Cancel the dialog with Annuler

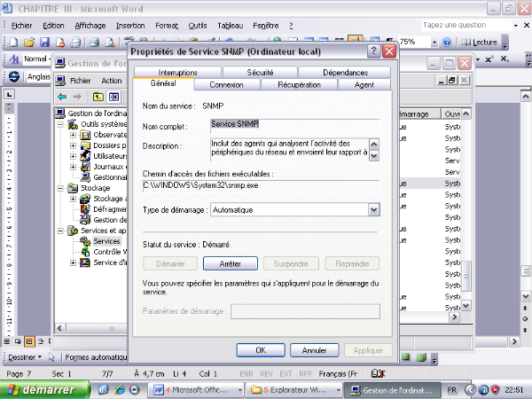(x=314, y=350)
